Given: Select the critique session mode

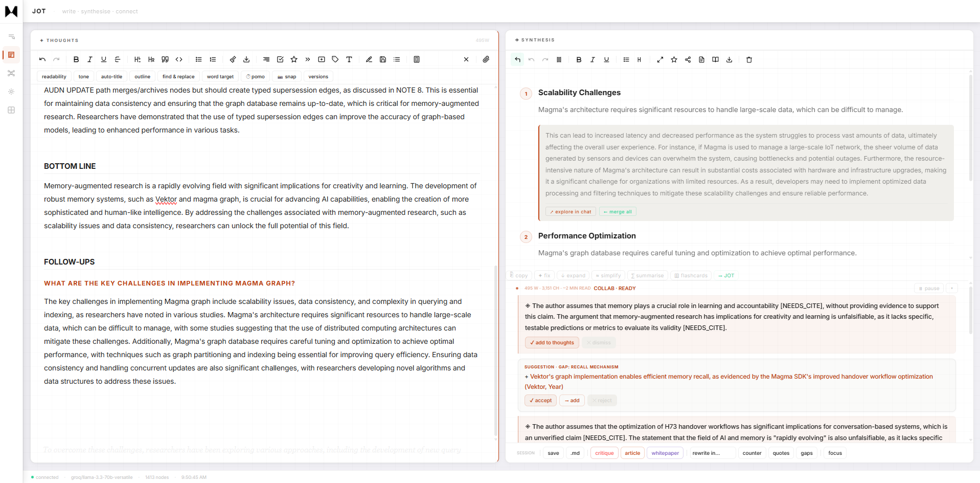Looking at the screenshot, I should (x=604, y=453).
